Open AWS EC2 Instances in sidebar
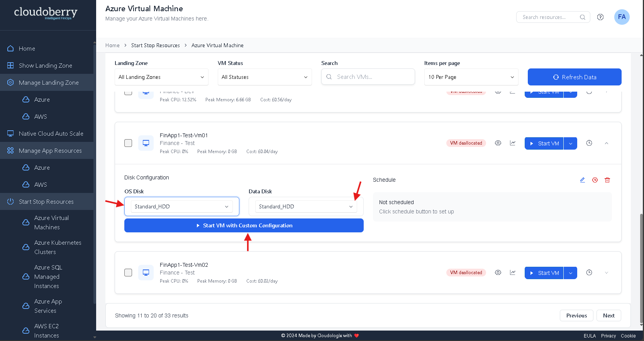Viewport: 644px width, 341px height. [47, 331]
